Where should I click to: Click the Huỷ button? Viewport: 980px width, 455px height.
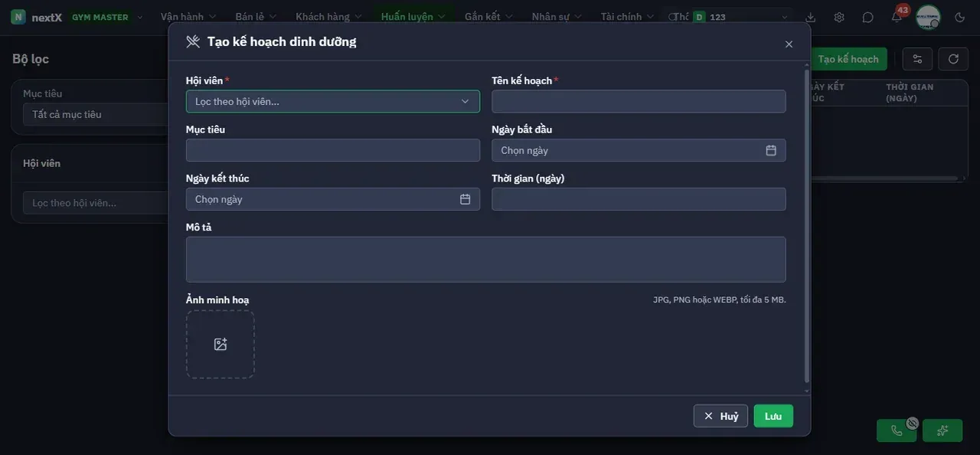pyautogui.click(x=720, y=416)
